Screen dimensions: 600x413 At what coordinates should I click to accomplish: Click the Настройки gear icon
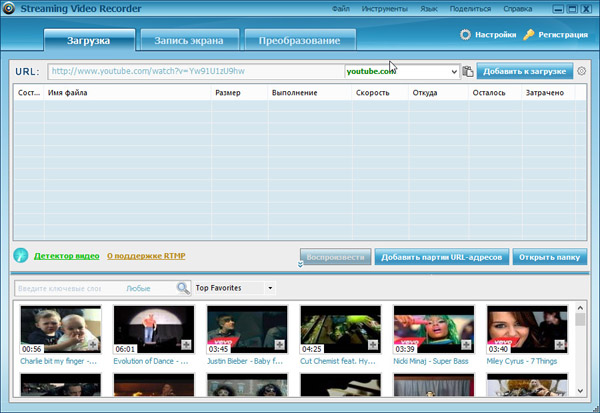[x=465, y=35]
